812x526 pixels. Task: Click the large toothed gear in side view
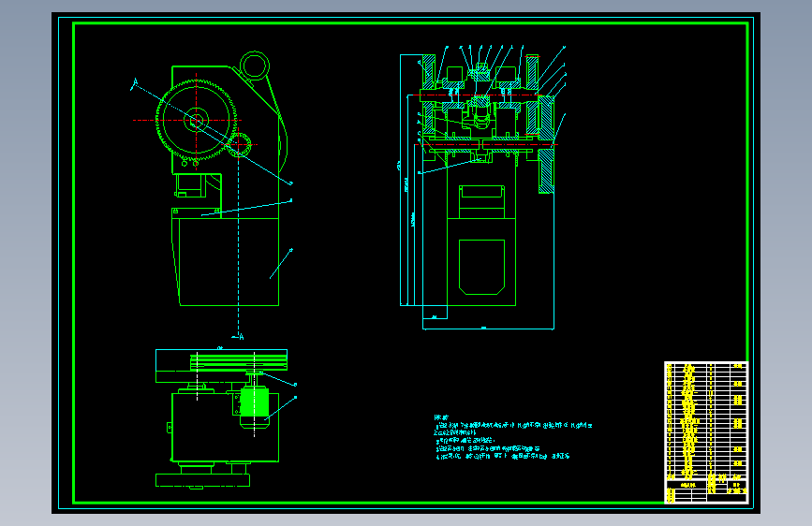coord(197,120)
